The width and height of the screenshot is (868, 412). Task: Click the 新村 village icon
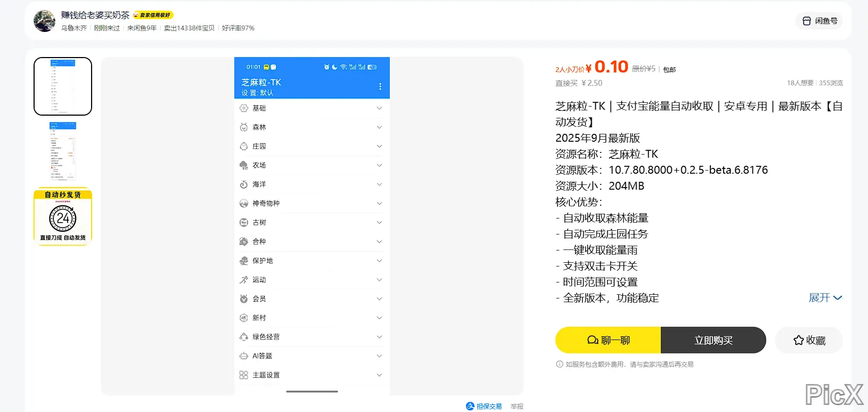244,318
